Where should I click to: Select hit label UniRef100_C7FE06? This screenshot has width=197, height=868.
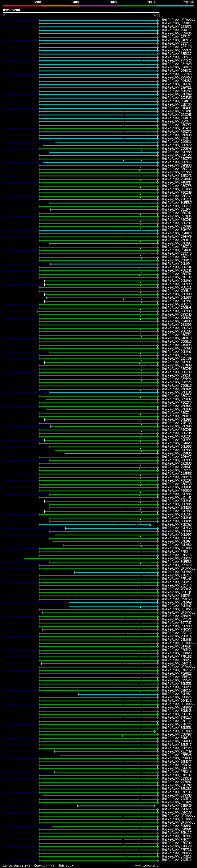coord(176,755)
